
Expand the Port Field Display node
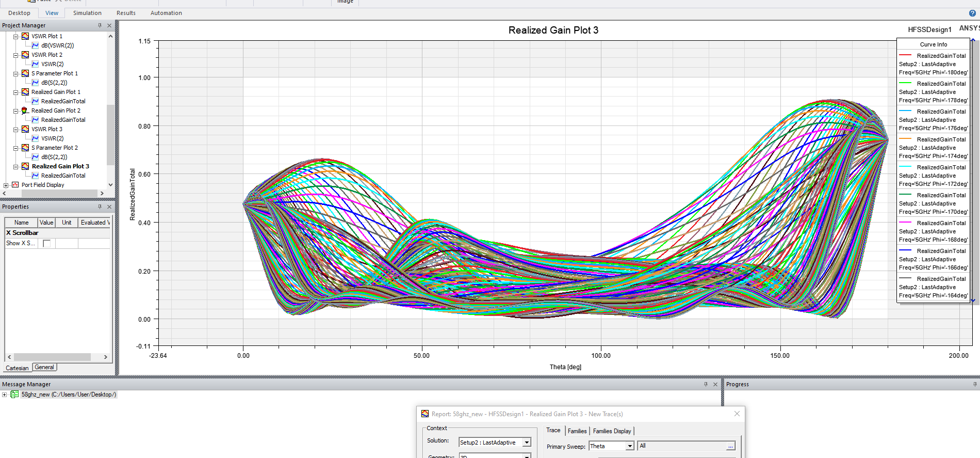(x=6, y=185)
